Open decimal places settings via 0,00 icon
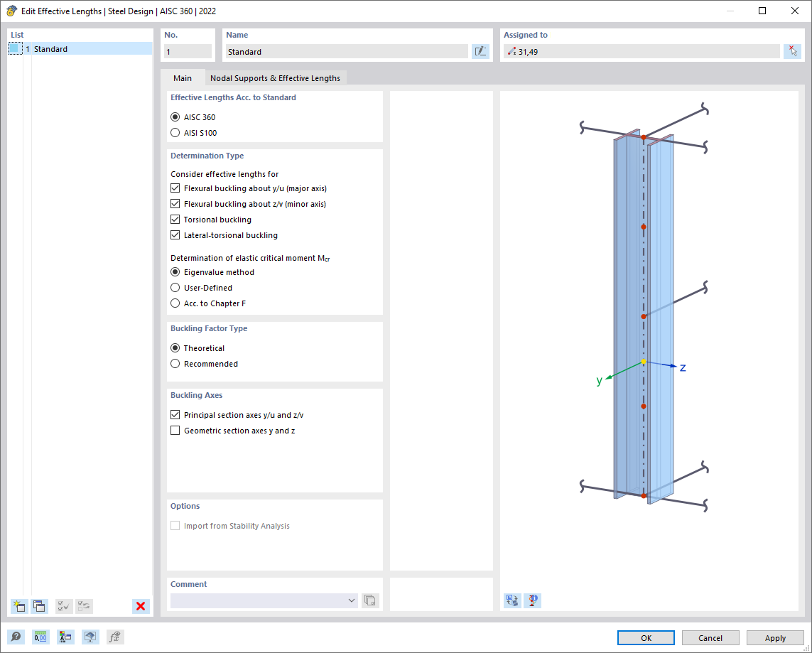This screenshot has height=653, width=812. [x=40, y=637]
